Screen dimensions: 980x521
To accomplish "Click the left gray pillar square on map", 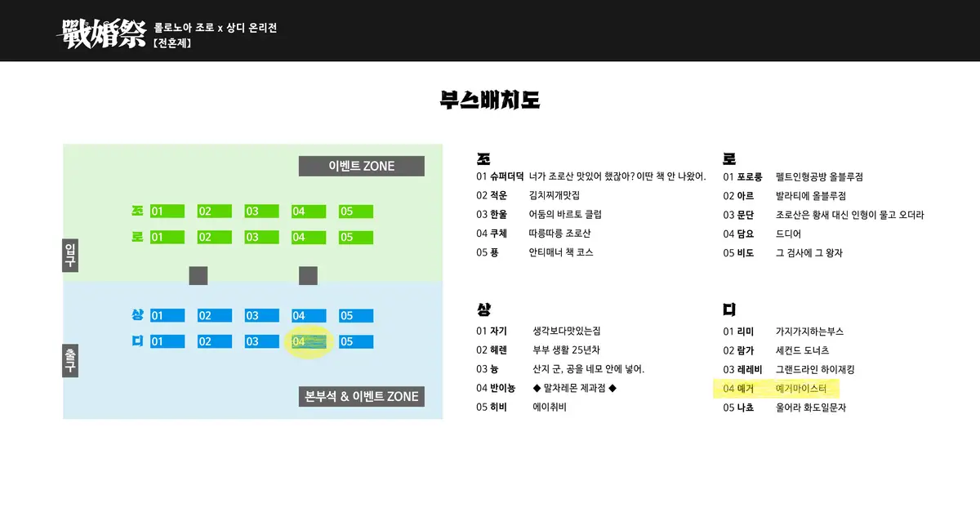I will [x=198, y=276].
